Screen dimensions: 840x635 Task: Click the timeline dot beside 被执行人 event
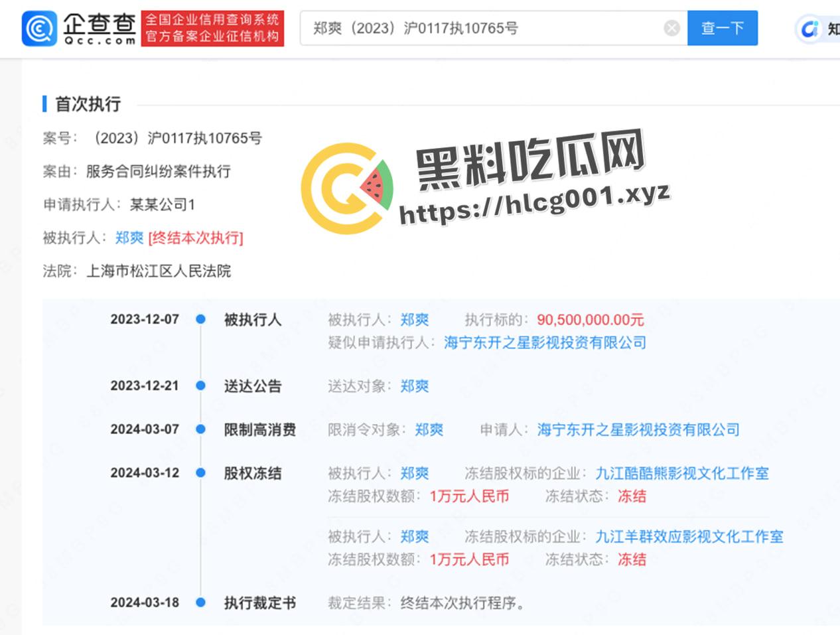pyautogui.click(x=200, y=319)
